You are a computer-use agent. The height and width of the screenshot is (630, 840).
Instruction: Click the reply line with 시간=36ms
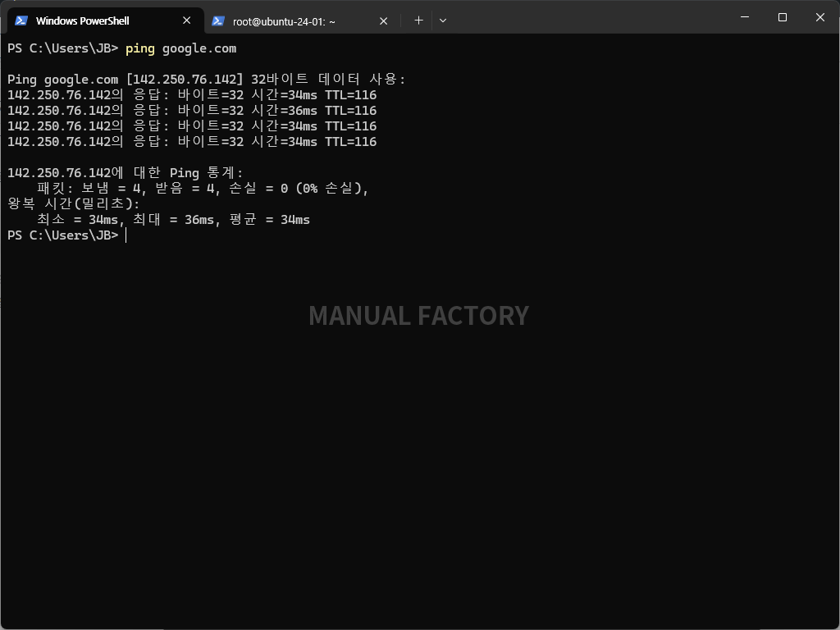pos(192,111)
